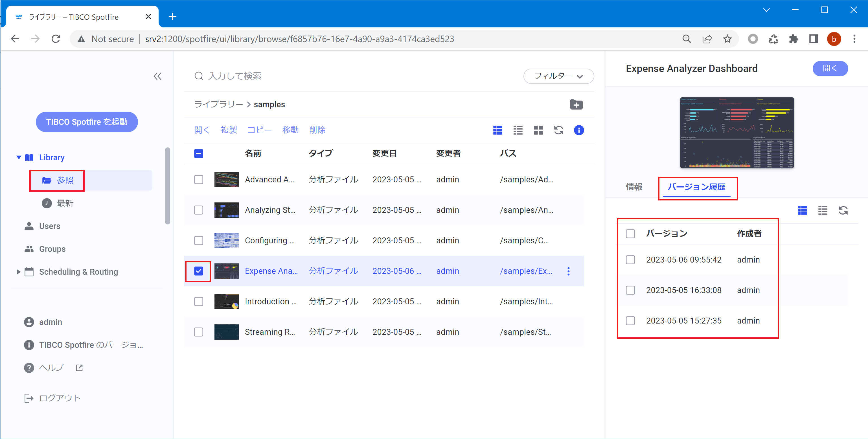Click the sidebar vertical scrollbar
868x439 pixels.
click(x=167, y=185)
